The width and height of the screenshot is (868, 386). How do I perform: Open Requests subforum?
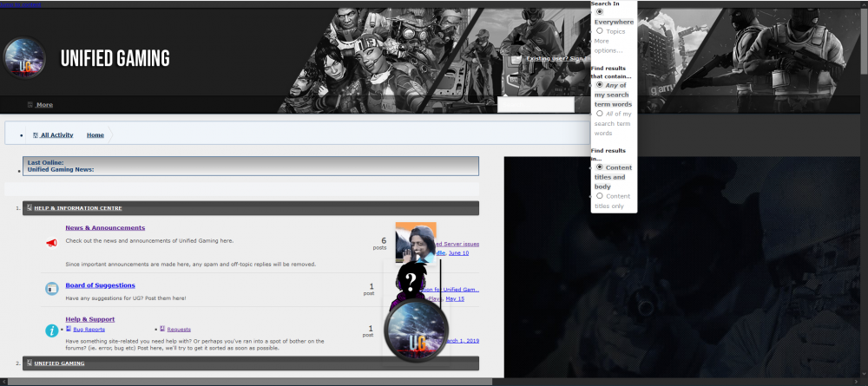tap(179, 330)
